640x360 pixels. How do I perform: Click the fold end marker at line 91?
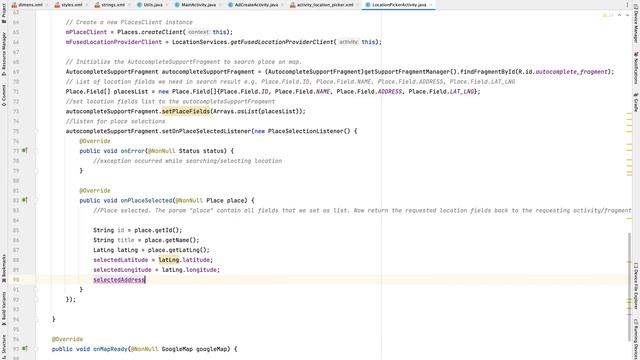[36, 289]
